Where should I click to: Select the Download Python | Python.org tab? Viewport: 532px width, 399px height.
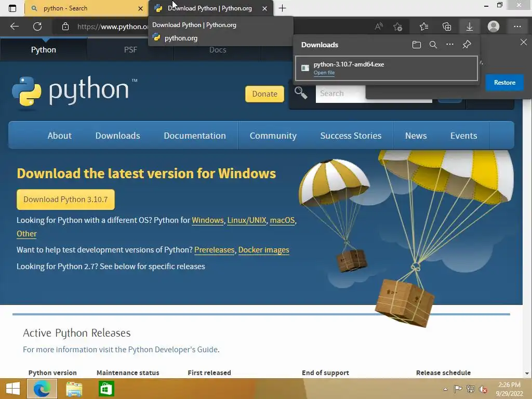tap(210, 8)
